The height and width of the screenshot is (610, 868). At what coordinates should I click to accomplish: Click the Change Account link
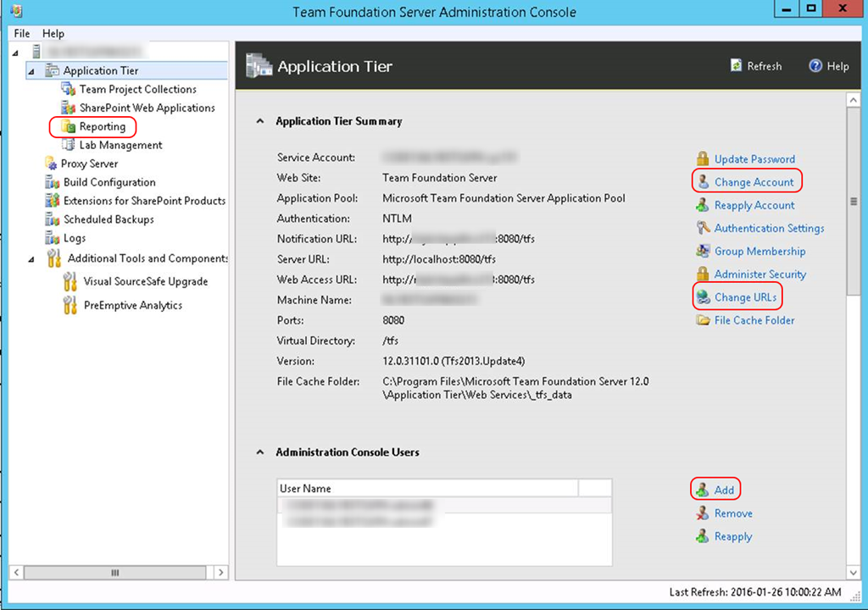click(x=754, y=182)
